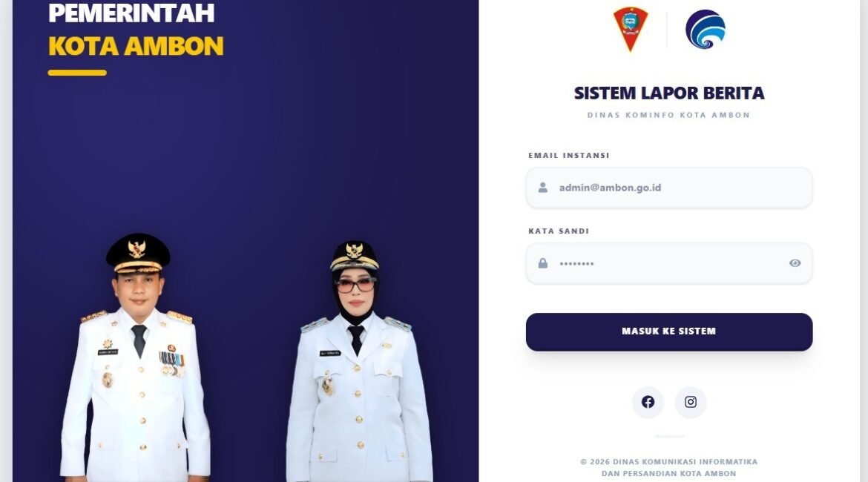This screenshot has height=482, width=868.
Task: Click the SISTEM LAPOR BERITA heading
Action: coord(668,93)
